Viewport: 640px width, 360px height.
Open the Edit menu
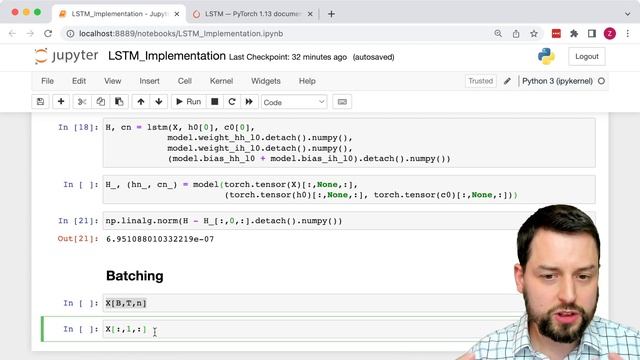(x=79, y=81)
